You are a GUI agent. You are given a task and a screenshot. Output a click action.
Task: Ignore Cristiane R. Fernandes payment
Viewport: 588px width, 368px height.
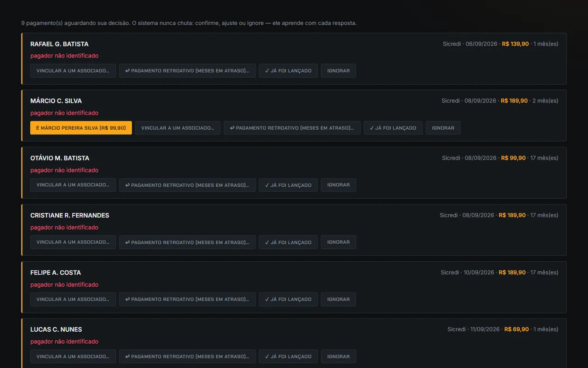click(339, 242)
